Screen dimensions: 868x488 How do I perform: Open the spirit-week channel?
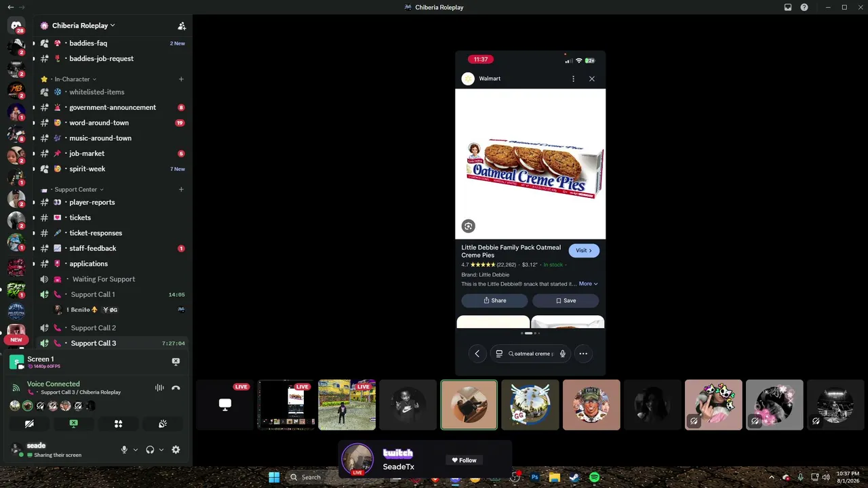[x=112, y=169]
